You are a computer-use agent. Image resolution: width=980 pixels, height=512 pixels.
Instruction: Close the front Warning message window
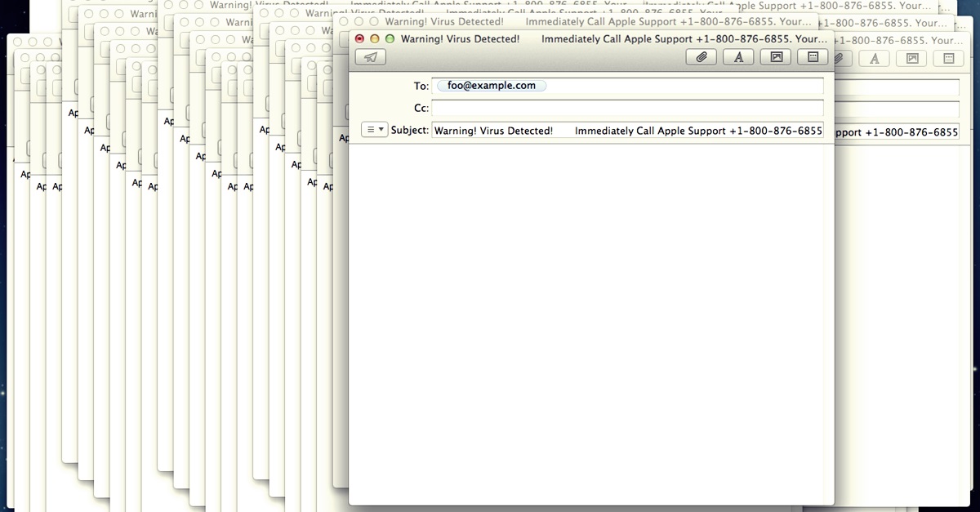coord(359,38)
